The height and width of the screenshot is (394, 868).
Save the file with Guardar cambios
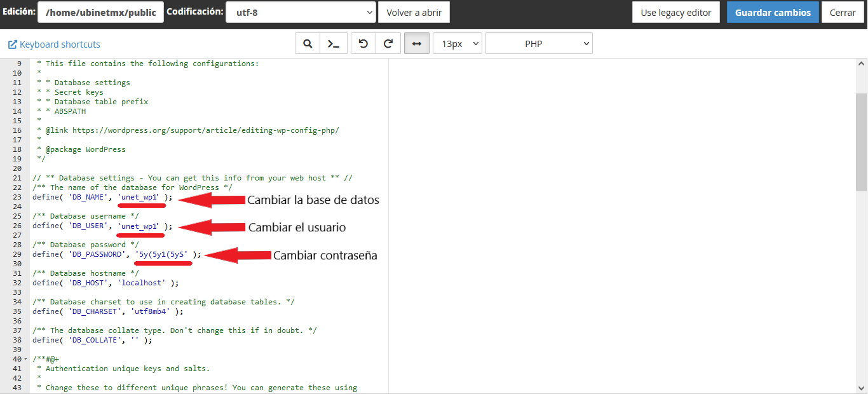[x=773, y=12]
